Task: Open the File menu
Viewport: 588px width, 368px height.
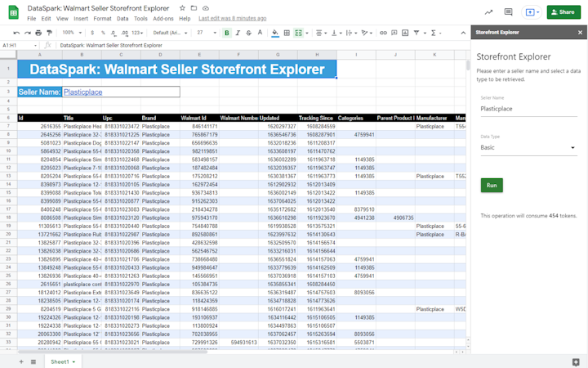Action: [x=32, y=18]
